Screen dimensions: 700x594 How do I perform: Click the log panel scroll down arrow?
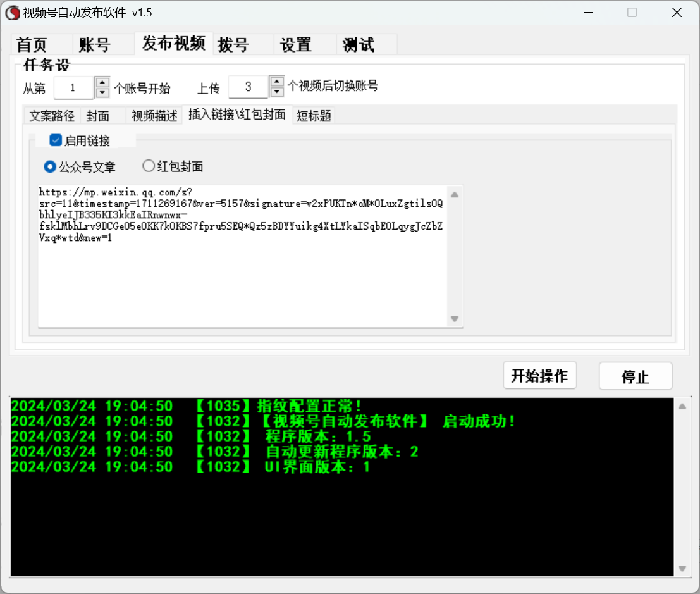pos(682,568)
